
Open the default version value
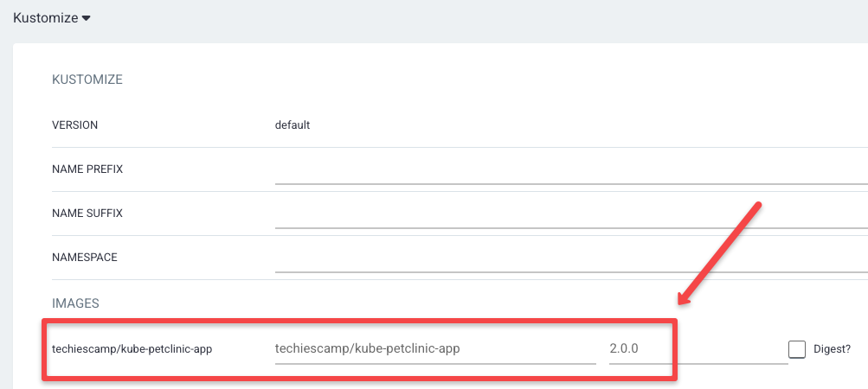(x=293, y=124)
